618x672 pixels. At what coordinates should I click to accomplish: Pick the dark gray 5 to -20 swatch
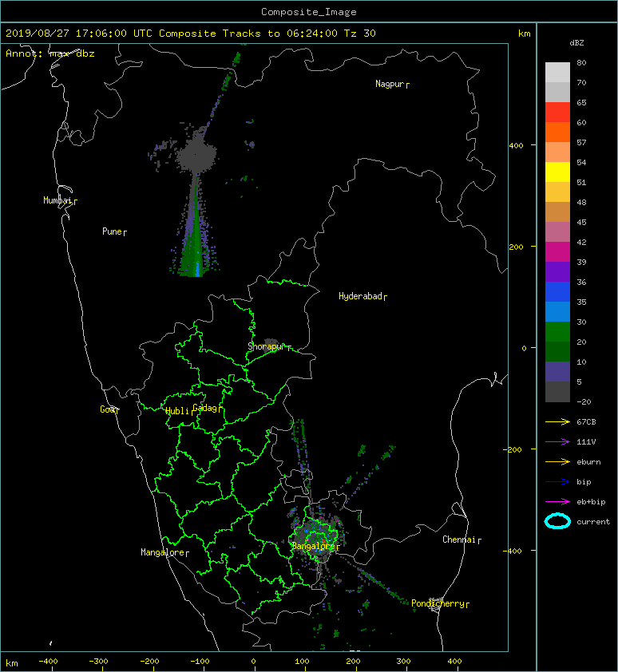557,392
